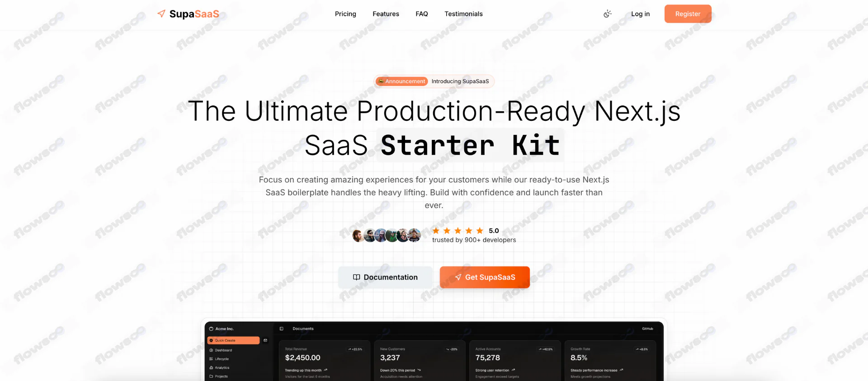Viewport: 868px width, 381px height.
Task: Click the GitHub link in dashboard preview
Action: (x=647, y=329)
